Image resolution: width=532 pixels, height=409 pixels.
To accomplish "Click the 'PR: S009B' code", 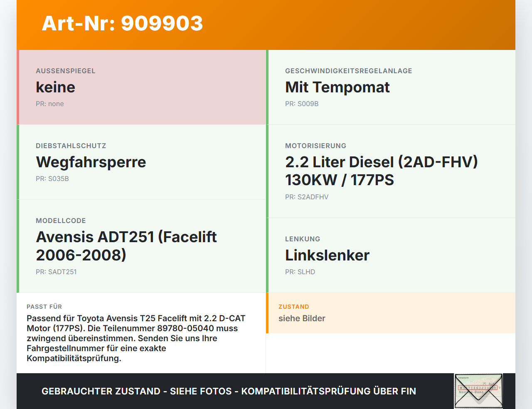I will click(x=302, y=104).
